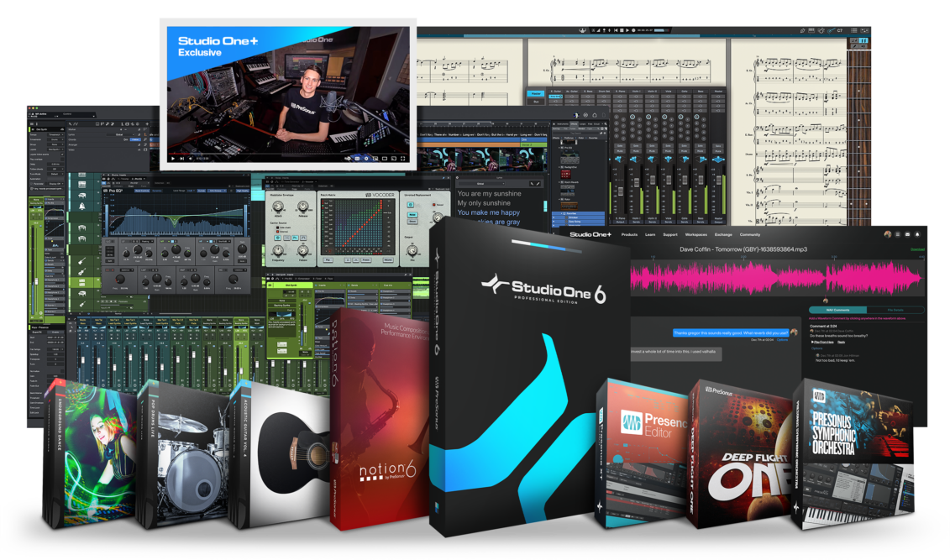Open the Learn menu on Studio One+

click(650, 234)
